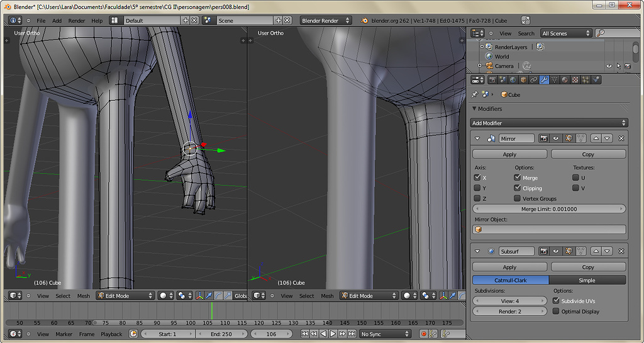Collapse the Mirror modifier panel arrow
Viewport: 644px width, 343px height.
477,138
